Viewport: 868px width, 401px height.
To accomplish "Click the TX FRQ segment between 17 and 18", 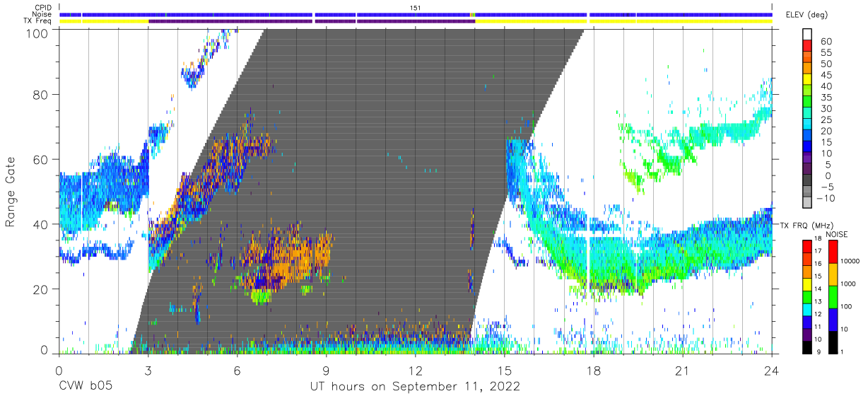I will pyautogui.click(x=807, y=245).
